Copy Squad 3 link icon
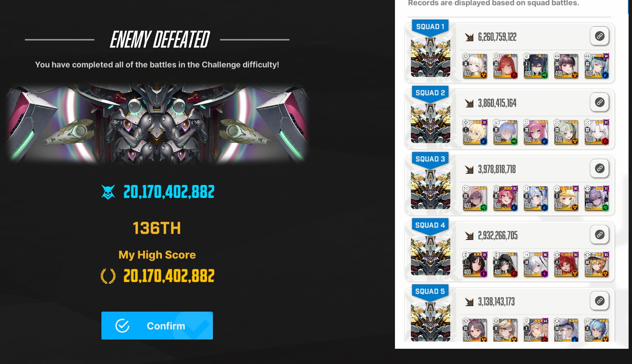 [599, 168]
